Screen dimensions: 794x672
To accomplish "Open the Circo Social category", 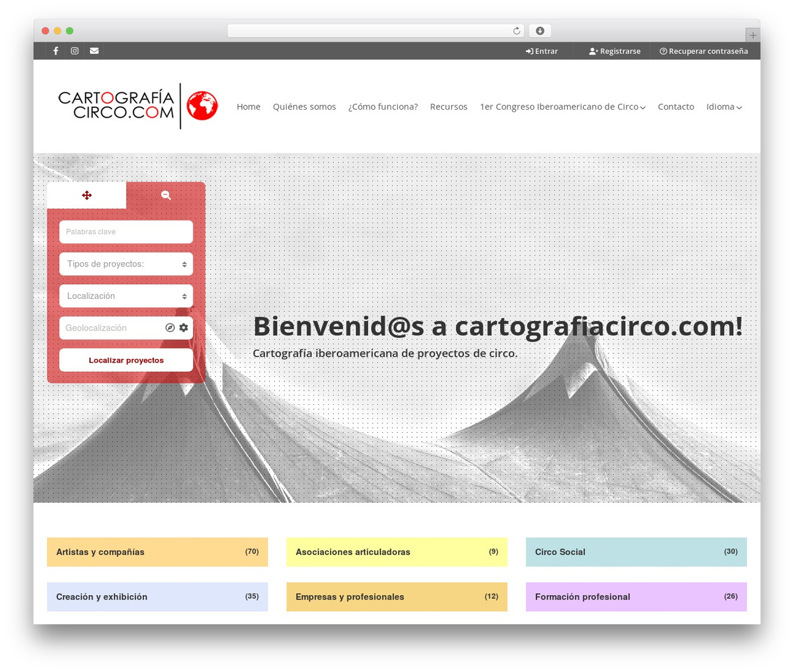I will point(636,552).
